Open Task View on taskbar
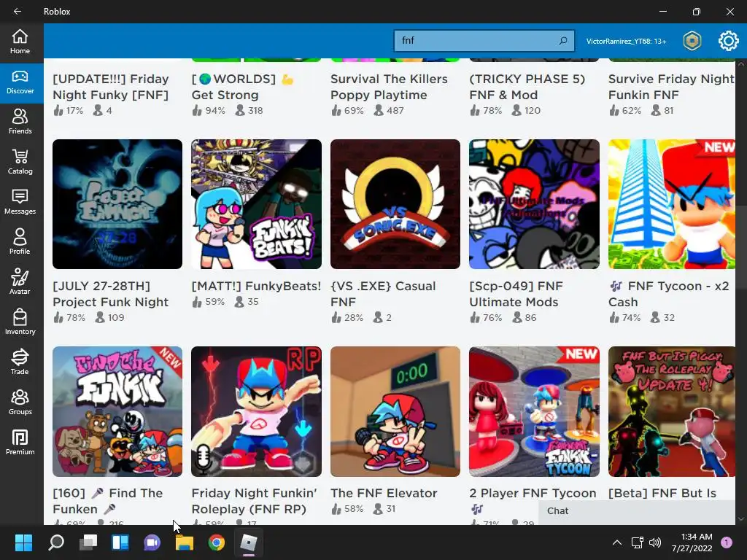Screen dimensions: 747x560 pos(88,542)
